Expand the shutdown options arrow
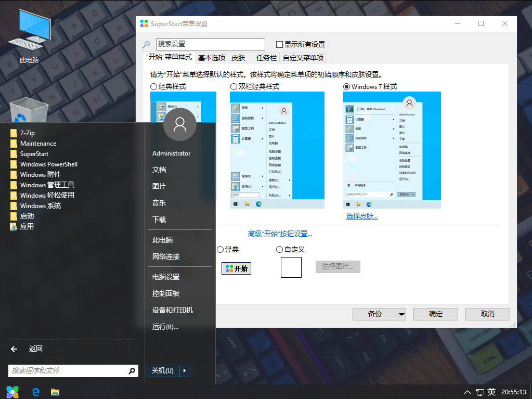Image resolution: width=532 pixels, height=399 pixels. point(185,370)
